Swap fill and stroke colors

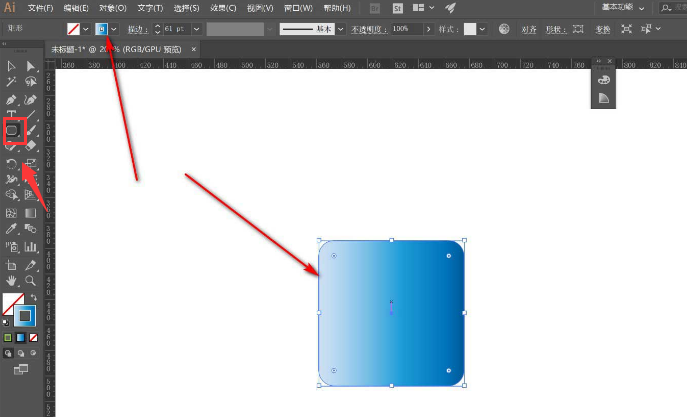point(34,297)
